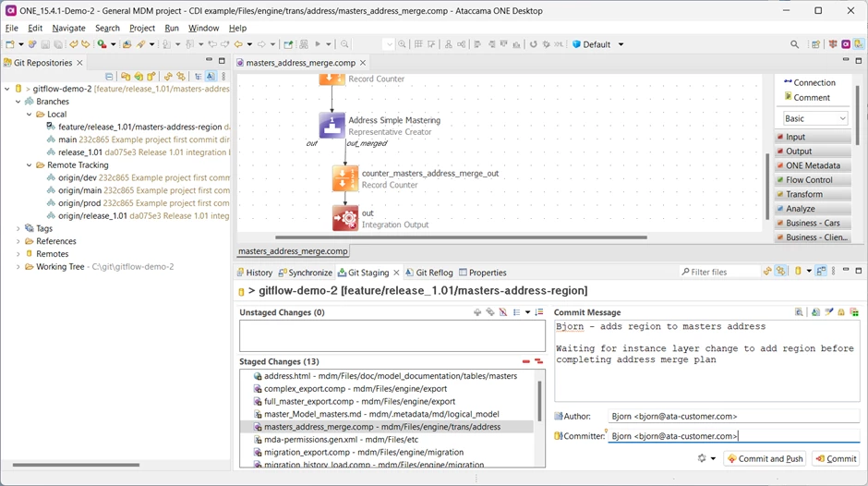This screenshot has width=868, height=486.
Task: Collapse the Remote Tracking node
Action: click(x=30, y=165)
